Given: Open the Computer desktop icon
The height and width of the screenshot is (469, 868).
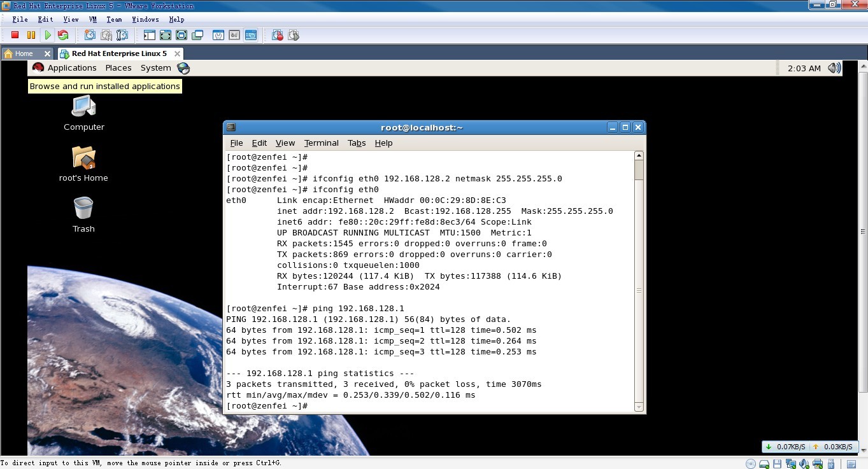Looking at the screenshot, I should tap(83, 113).
